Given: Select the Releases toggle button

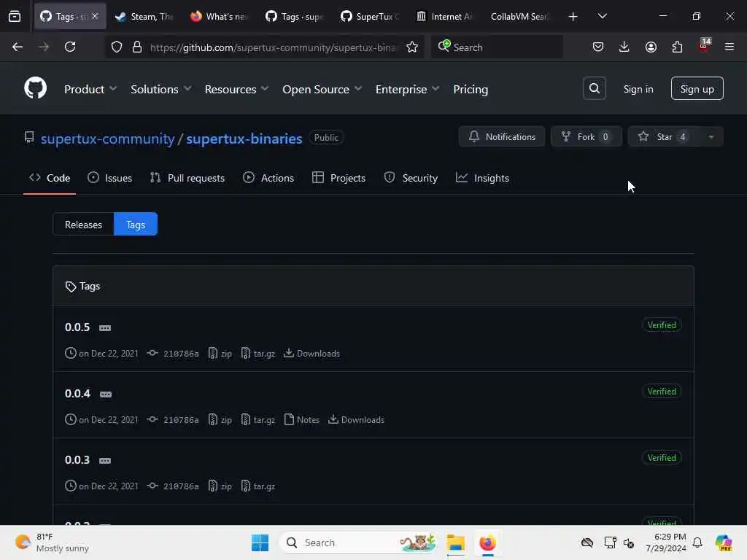Looking at the screenshot, I should pyautogui.click(x=83, y=225).
